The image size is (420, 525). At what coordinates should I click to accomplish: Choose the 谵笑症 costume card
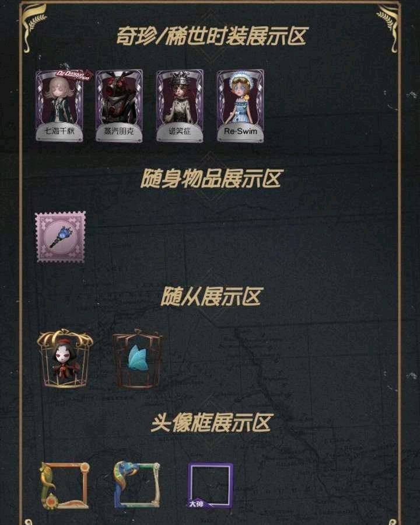click(x=180, y=106)
